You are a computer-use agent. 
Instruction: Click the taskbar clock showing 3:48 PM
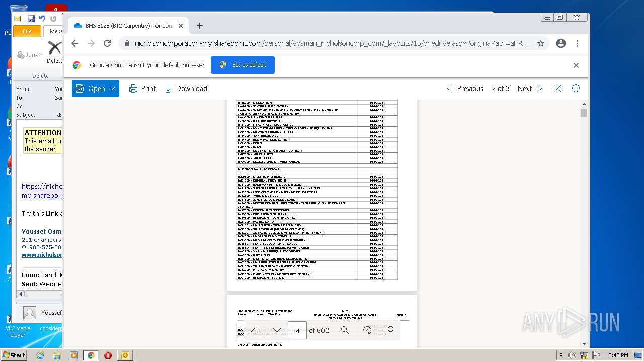click(618, 355)
